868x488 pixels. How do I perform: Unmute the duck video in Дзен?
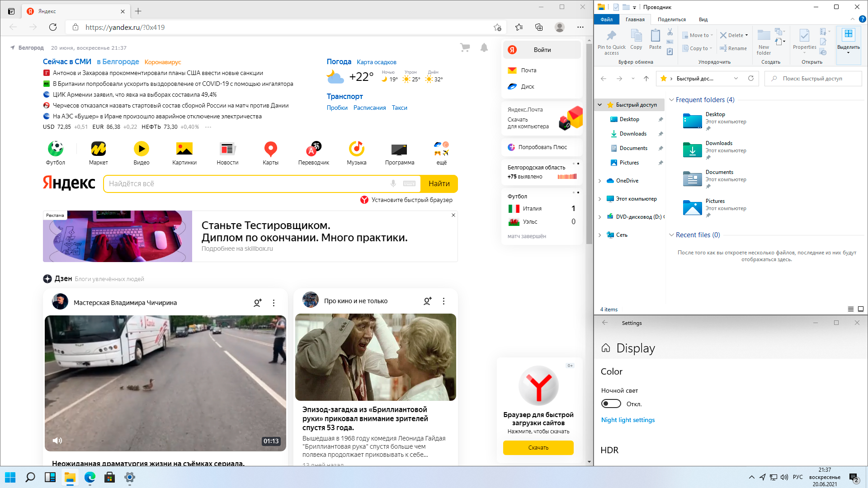pyautogui.click(x=57, y=441)
